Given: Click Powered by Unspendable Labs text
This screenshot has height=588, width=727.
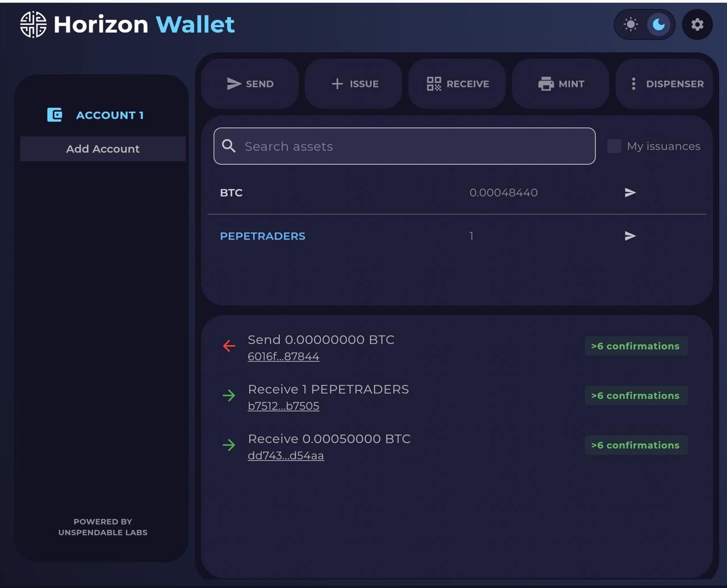Looking at the screenshot, I should coord(103,527).
